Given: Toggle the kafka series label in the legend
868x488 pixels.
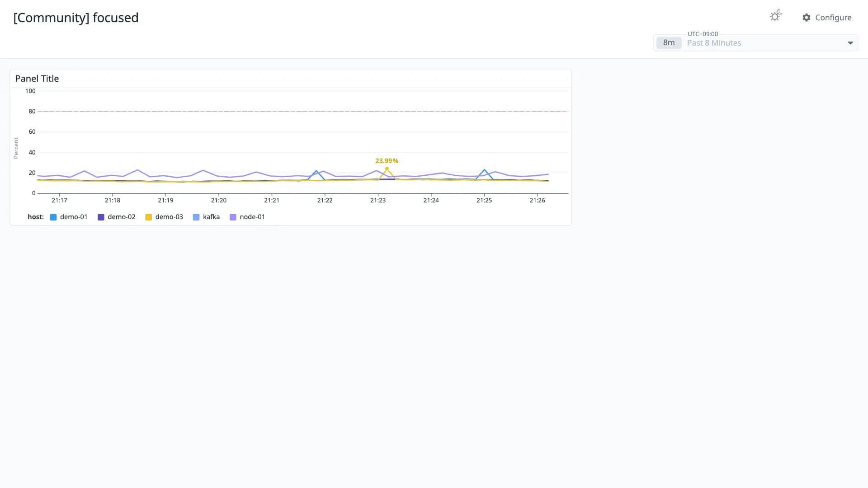Looking at the screenshot, I should coord(211,217).
